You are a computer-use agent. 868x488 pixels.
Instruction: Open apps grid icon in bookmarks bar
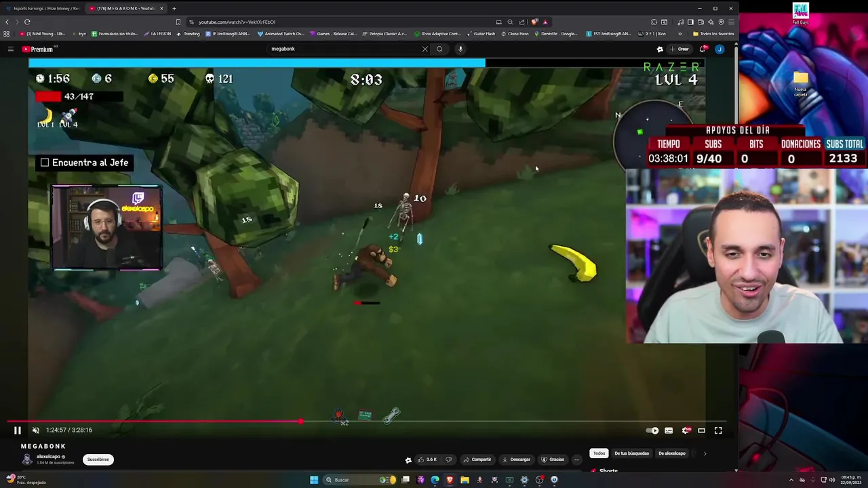click(x=7, y=34)
